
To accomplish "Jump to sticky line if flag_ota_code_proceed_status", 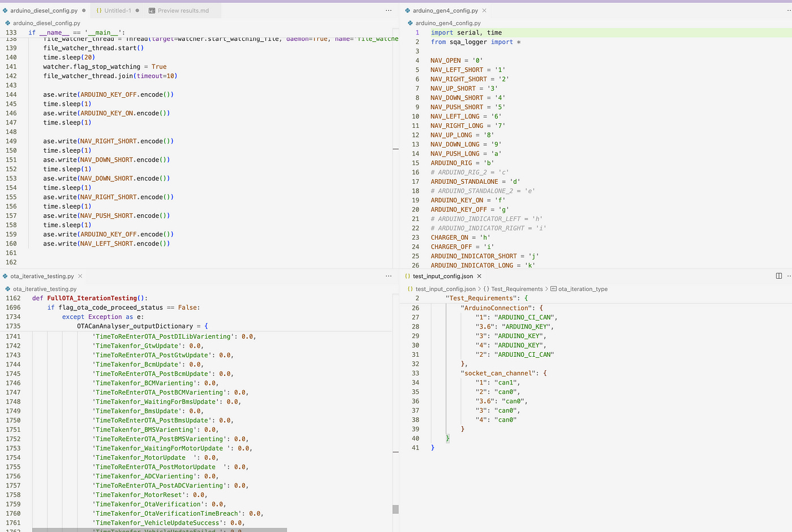I will 123,308.
